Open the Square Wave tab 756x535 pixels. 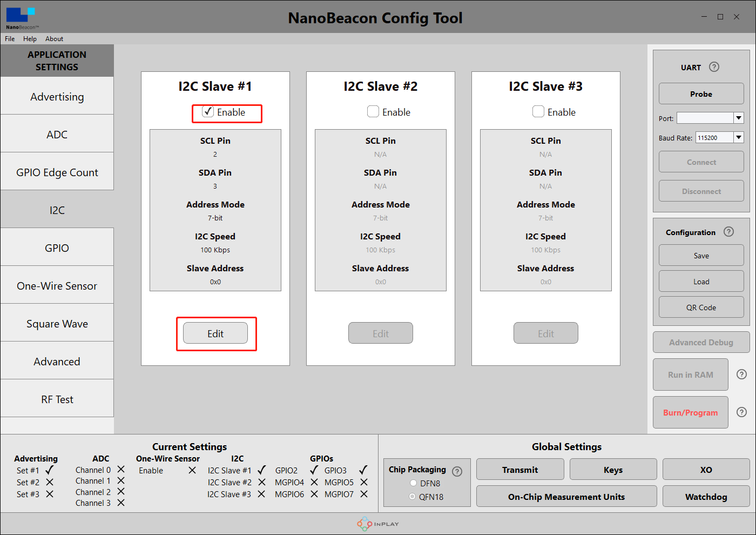click(x=57, y=324)
